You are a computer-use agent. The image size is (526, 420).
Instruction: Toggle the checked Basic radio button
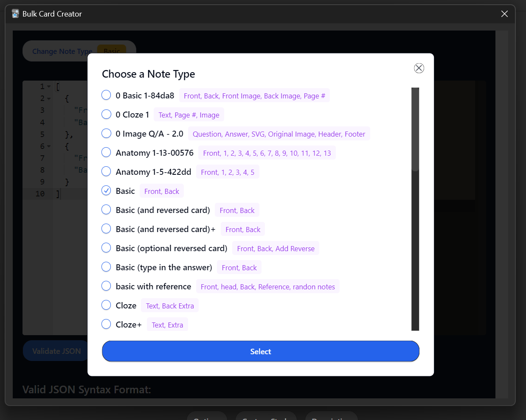[x=106, y=190]
